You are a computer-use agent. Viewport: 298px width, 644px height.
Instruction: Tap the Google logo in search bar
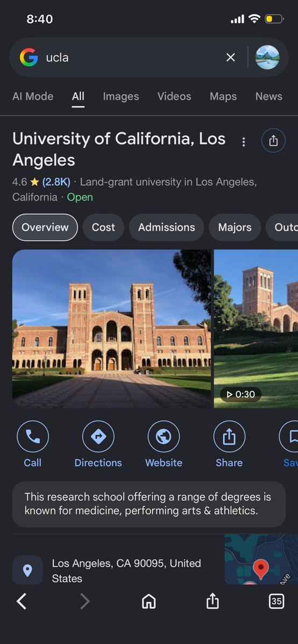(x=29, y=57)
